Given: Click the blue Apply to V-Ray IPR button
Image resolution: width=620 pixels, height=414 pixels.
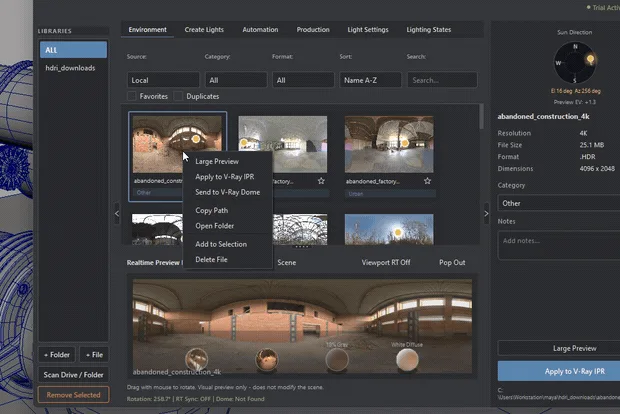Looking at the screenshot, I should click(x=558, y=371).
